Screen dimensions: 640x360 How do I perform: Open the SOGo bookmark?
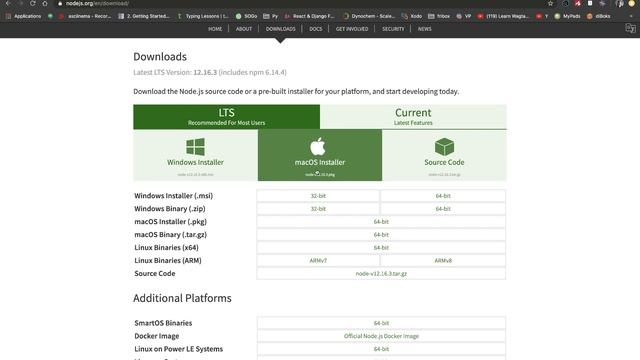[x=247, y=16]
